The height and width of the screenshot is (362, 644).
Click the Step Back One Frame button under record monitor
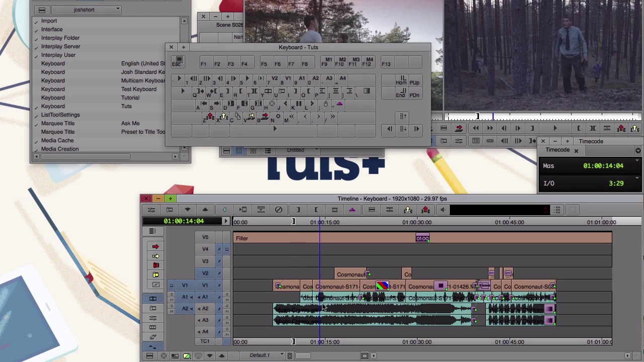click(x=504, y=129)
